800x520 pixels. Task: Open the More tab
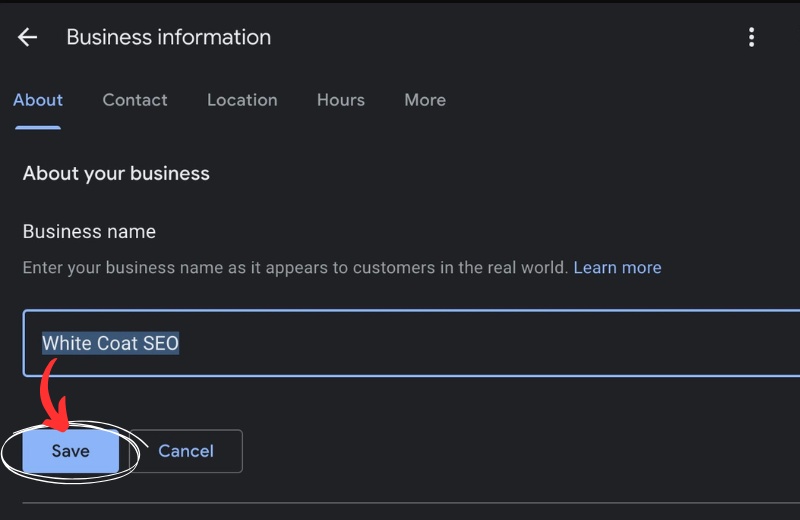click(425, 100)
